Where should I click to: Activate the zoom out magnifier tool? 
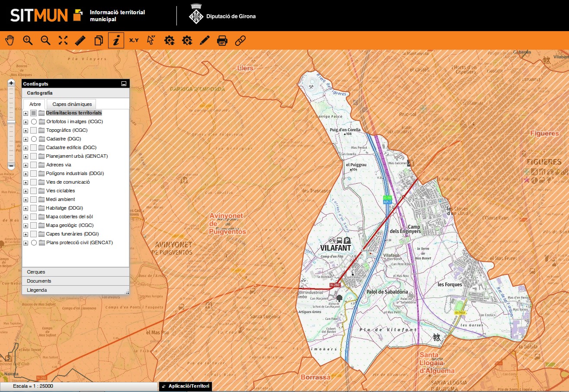pos(45,41)
